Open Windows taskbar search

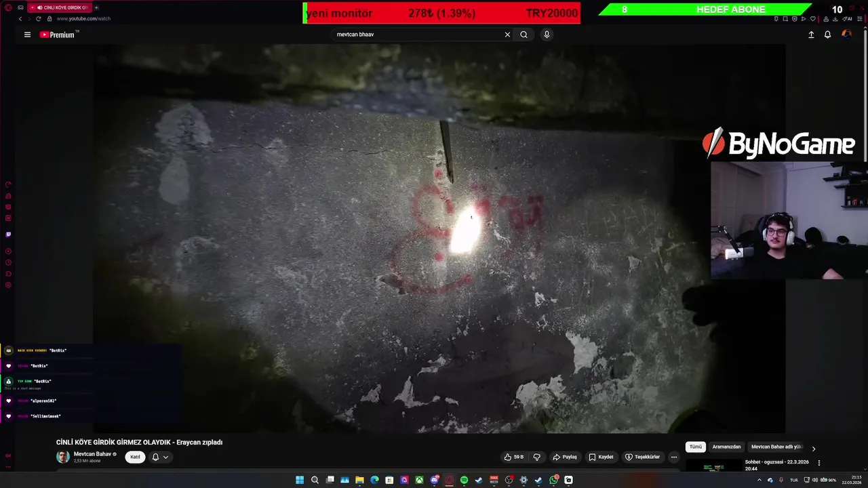coord(315,480)
